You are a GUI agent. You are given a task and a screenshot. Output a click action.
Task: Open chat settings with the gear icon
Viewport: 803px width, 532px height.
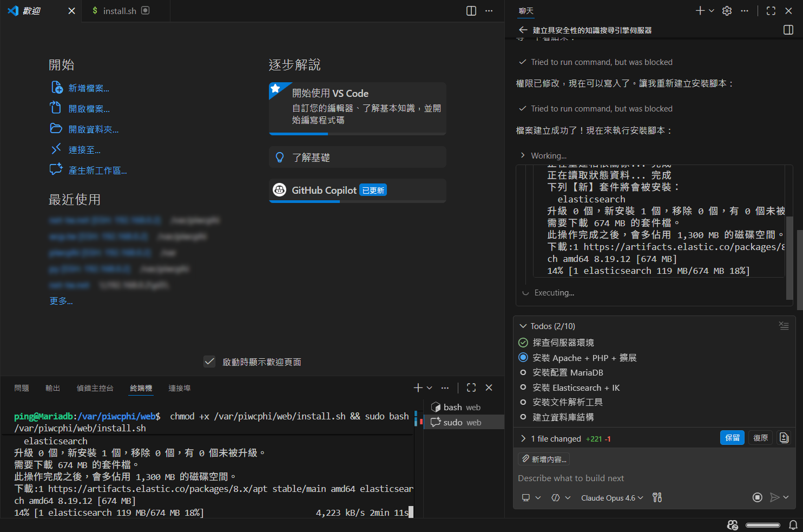[x=727, y=10]
